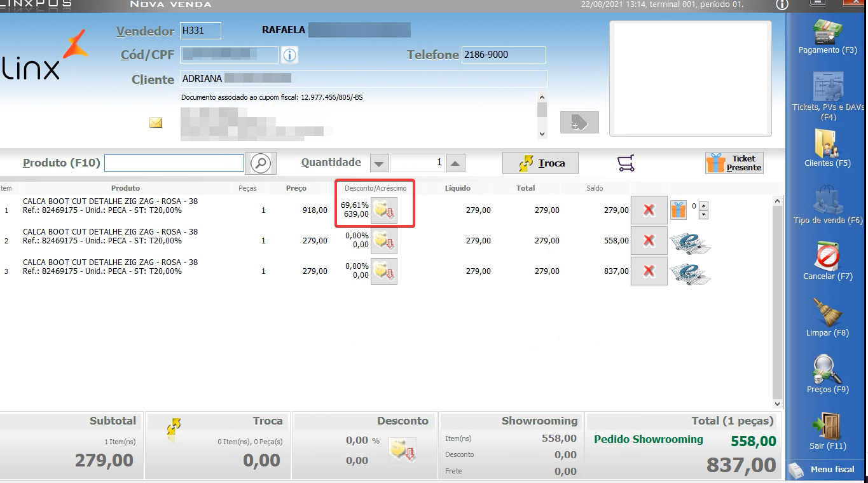Select Tipo de venda (F6)
This screenshot has width=868, height=483.
tap(827, 205)
